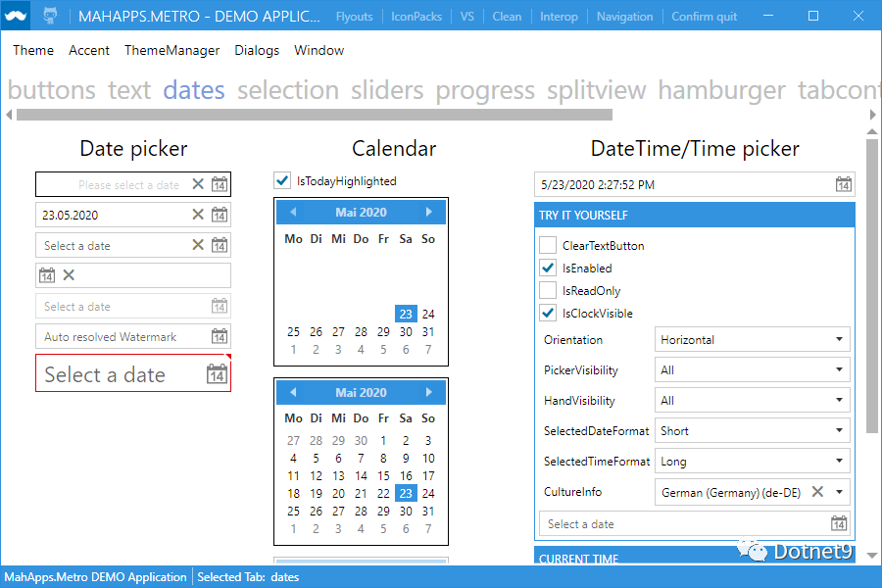Screen dimensions: 882x588
Task: Switch to the sliders tab
Action: tap(387, 90)
